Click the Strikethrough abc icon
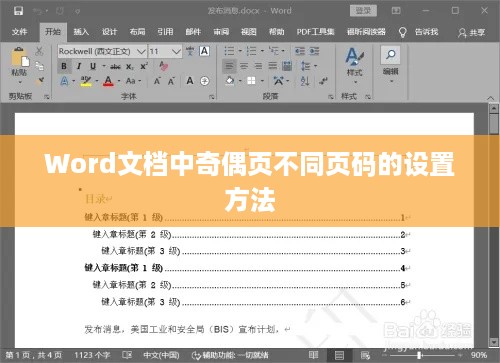 click(x=115, y=67)
